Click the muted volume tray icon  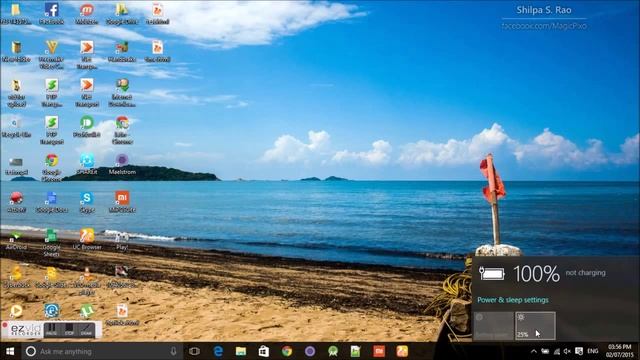tap(567, 351)
